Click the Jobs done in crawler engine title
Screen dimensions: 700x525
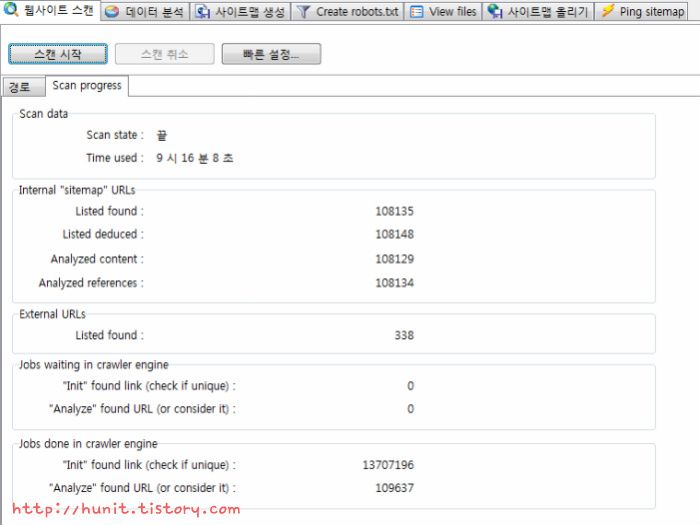click(x=88, y=444)
